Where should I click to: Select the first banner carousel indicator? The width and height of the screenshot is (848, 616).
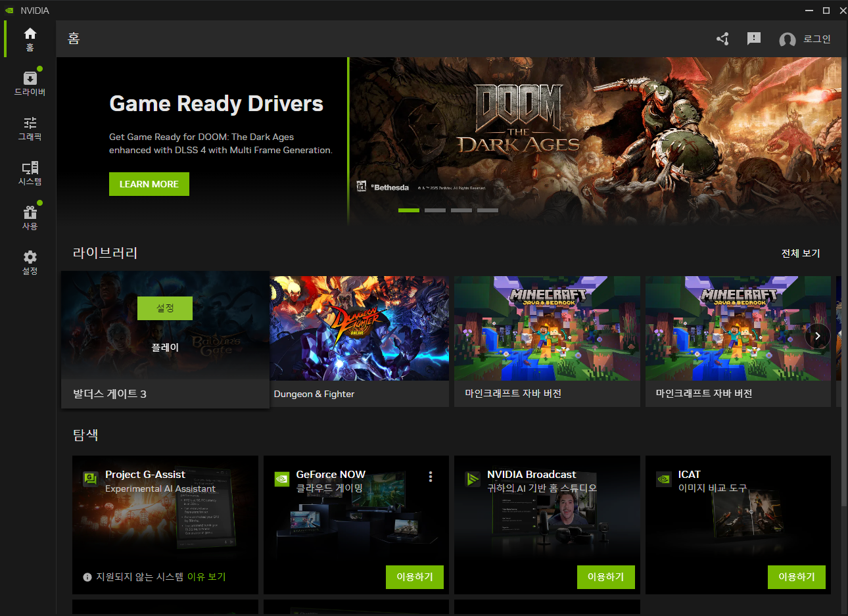[409, 210]
